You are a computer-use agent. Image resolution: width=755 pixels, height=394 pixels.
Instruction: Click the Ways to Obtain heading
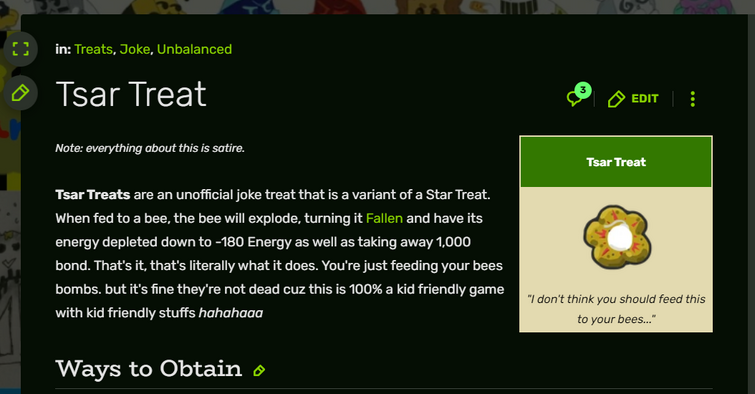coord(149,368)
